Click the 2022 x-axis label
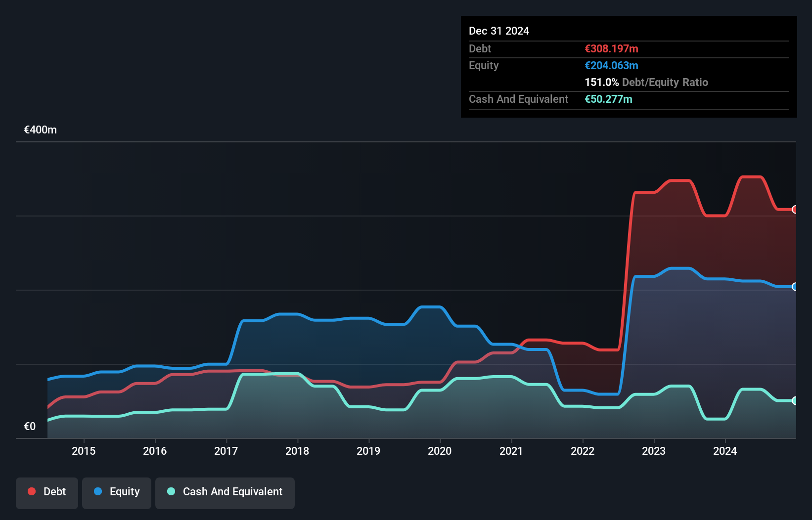This screenshot has width=812, height=520. coord(583,451)
